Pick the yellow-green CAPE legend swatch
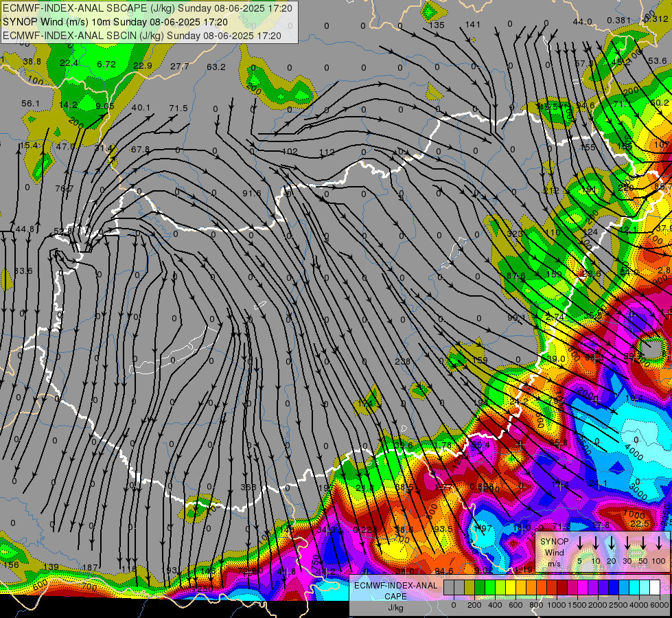This screenshot has height=618, width=672. pos(500,587)
